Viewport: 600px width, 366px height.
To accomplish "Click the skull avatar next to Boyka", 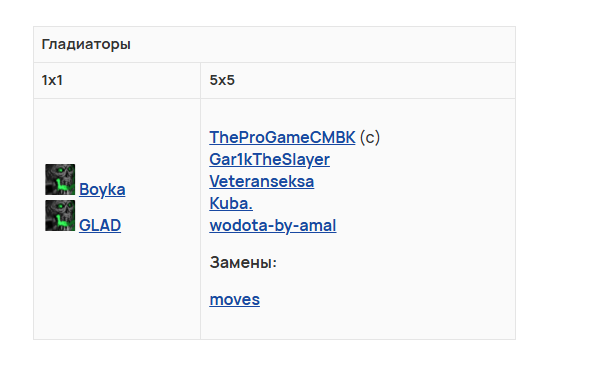I will [60, 180].
